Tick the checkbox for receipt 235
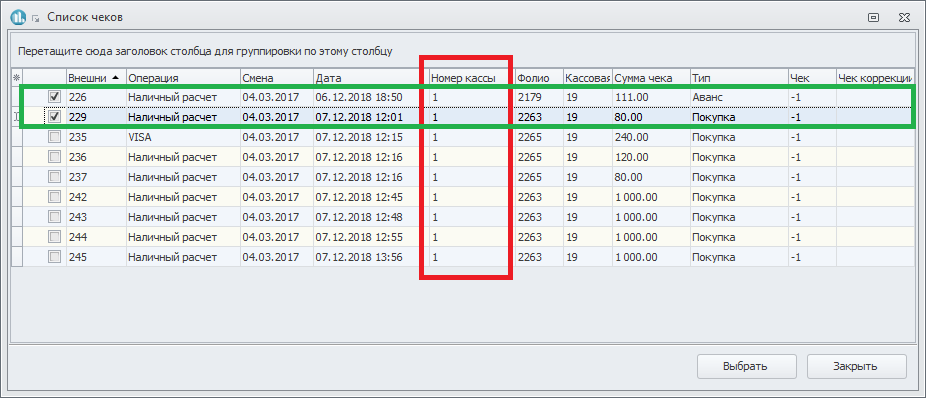This screenshot has width=926, height=398. (x=54, y=137)
